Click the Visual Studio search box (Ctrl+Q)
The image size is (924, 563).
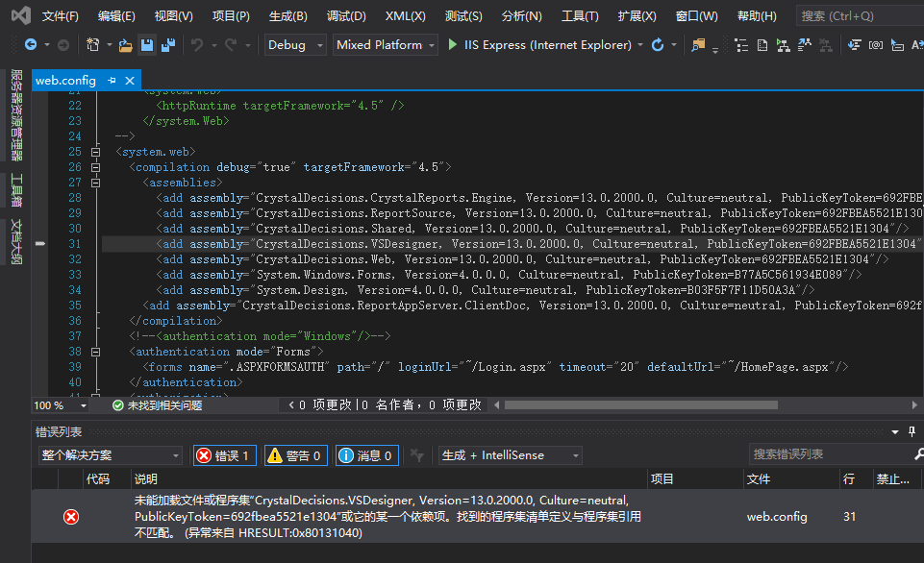pos(861,16)
